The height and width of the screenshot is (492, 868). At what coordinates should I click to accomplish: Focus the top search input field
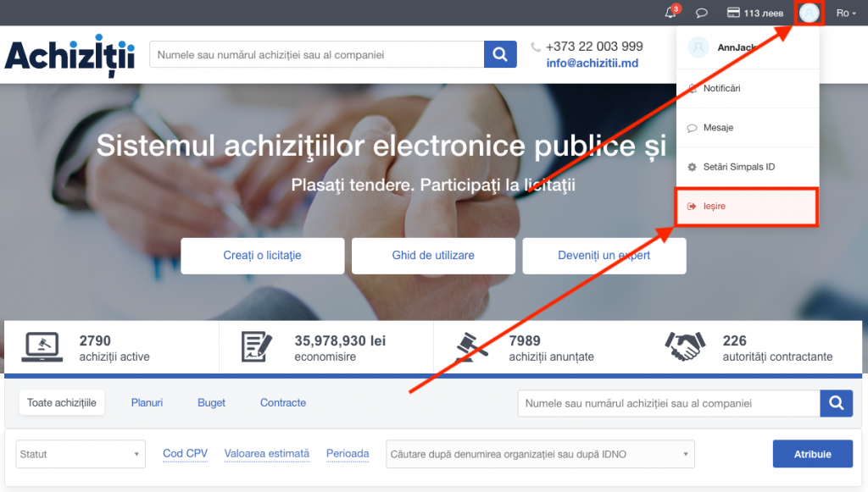click(x=316, y=55)
